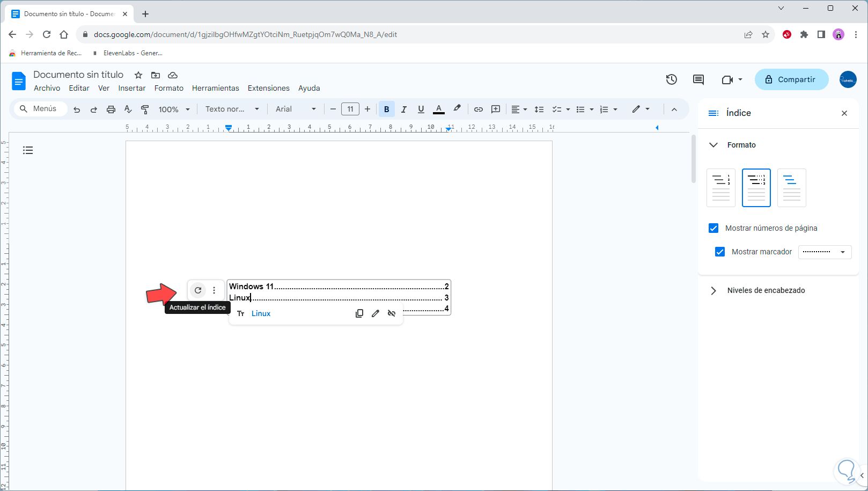868x491 pixels.
Task: Uncheck the Mostrar marcador checkbox
Action: [720, 252]
